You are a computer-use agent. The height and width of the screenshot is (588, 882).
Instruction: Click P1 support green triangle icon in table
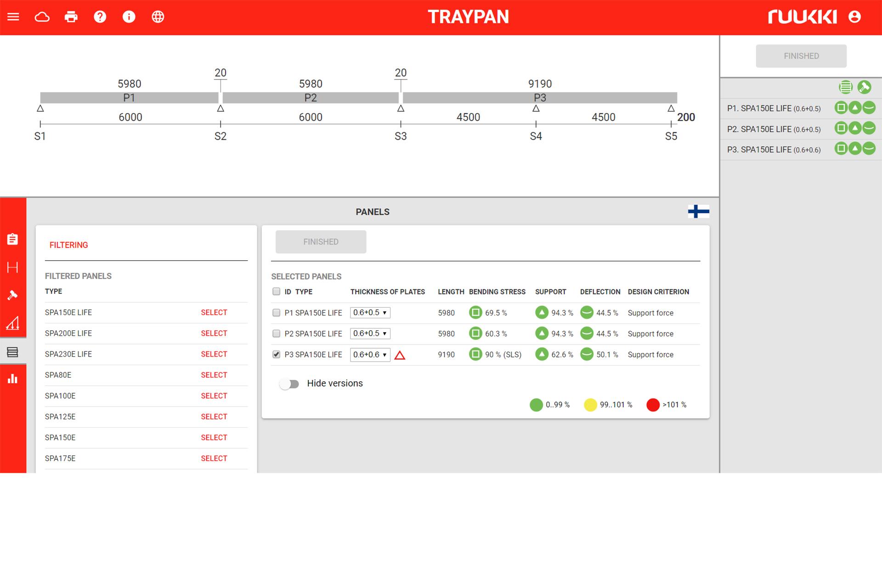(x=542, y=313)
